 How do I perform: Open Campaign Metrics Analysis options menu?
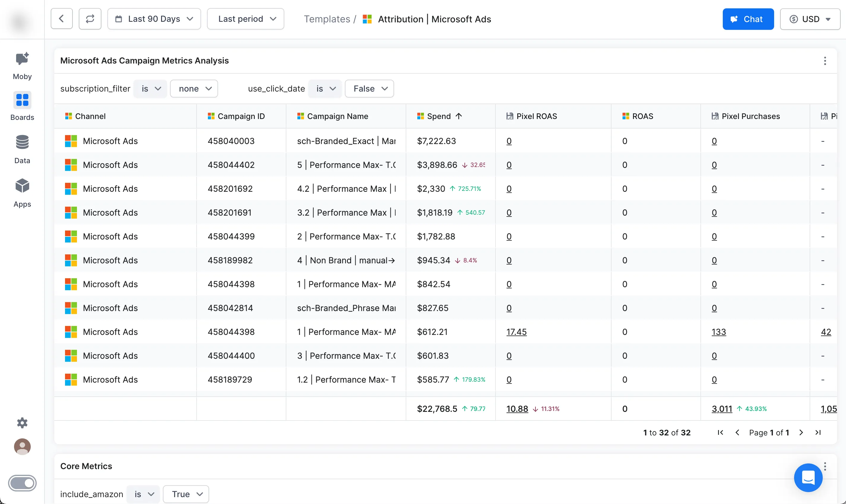[825, 61]
